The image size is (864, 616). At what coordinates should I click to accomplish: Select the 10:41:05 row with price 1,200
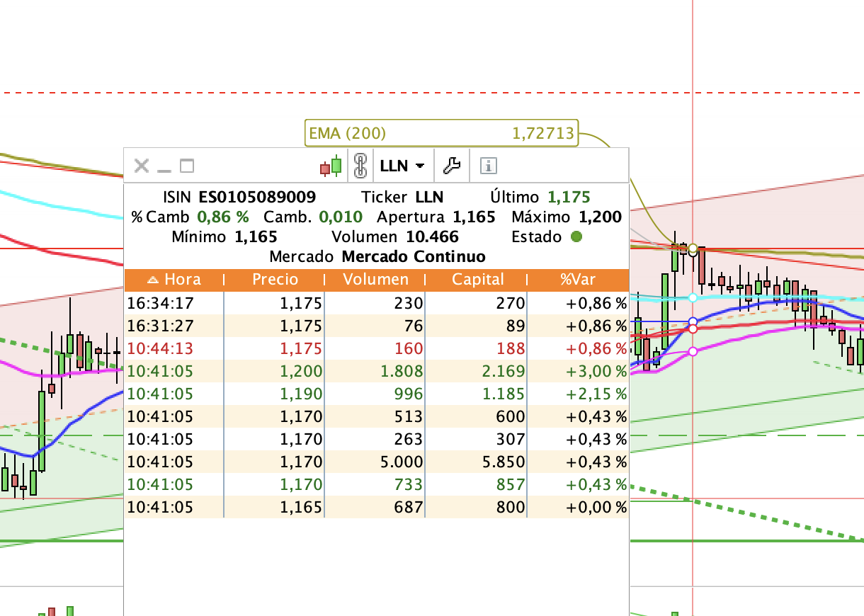[375, 371]
